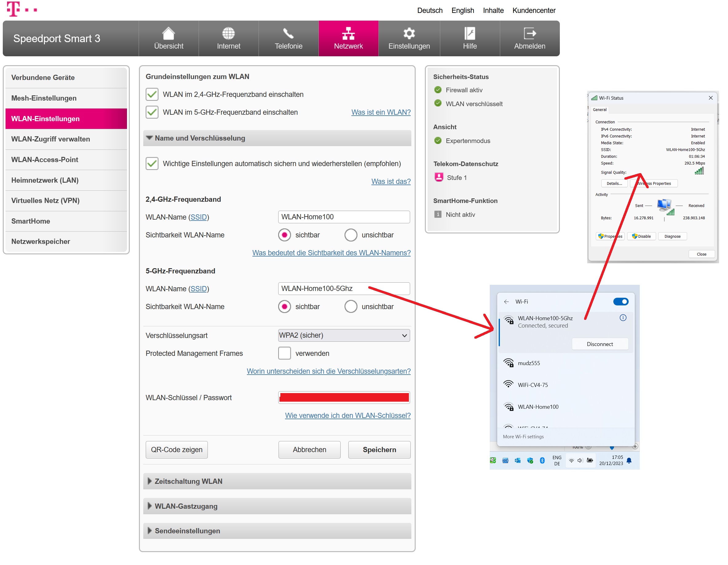Click the Abmelden logout icon

coord(529,34)
